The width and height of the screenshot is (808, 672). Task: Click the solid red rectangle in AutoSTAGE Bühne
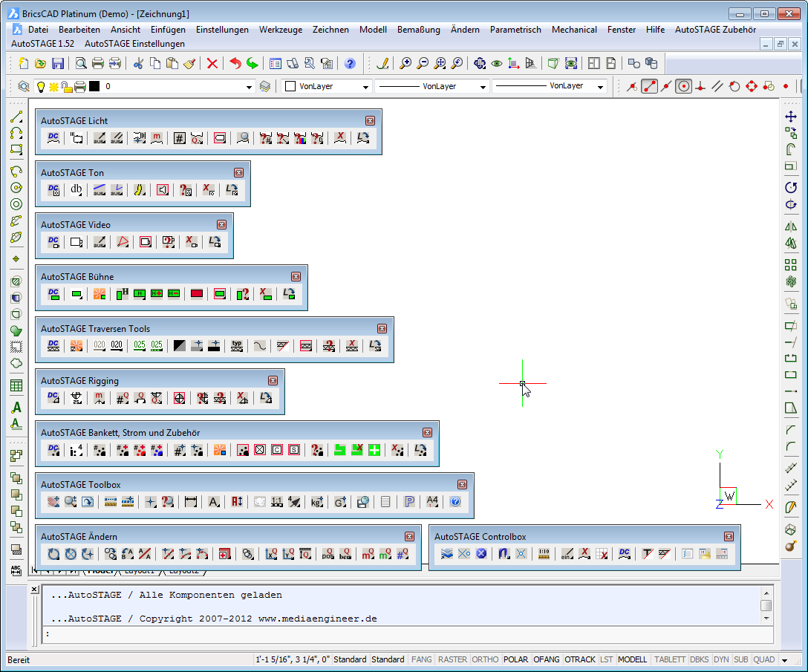(x=197, y=293)
